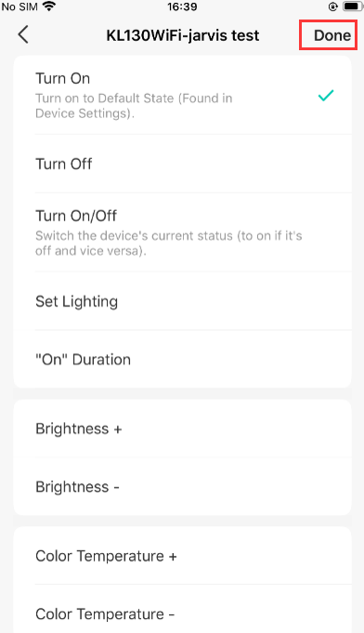Tap the Wi-Fi status icon
Screen dimensions: 364x633
tap(49, 7)
